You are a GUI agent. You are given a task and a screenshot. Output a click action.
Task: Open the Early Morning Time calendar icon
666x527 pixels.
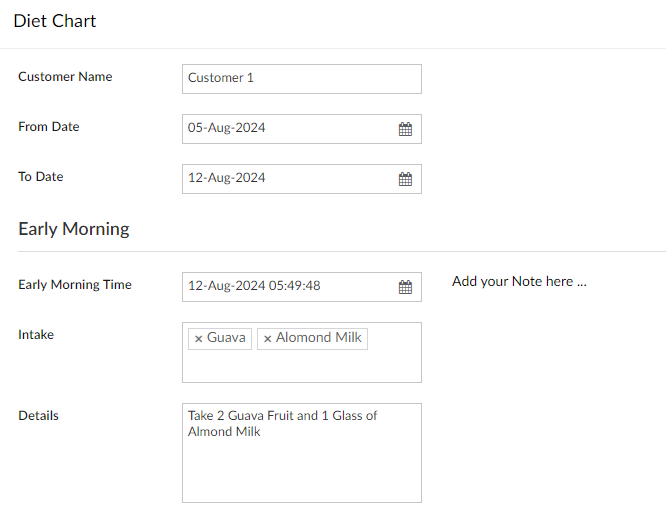405,287
